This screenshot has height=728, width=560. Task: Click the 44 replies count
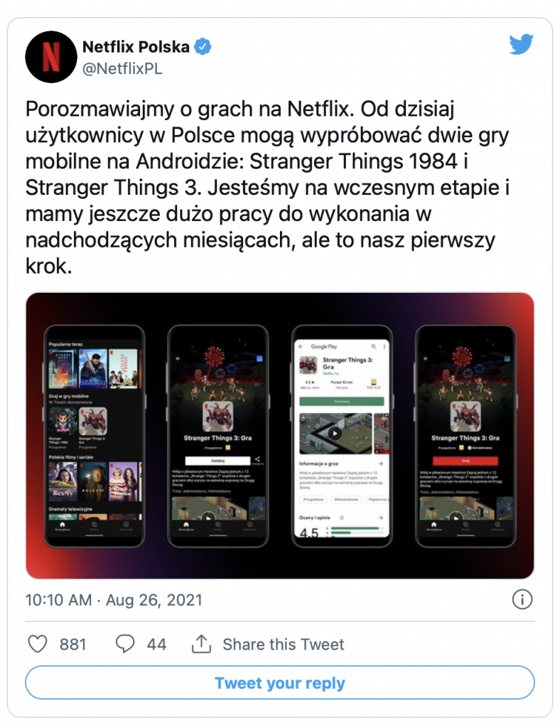(x=157, y=644)
